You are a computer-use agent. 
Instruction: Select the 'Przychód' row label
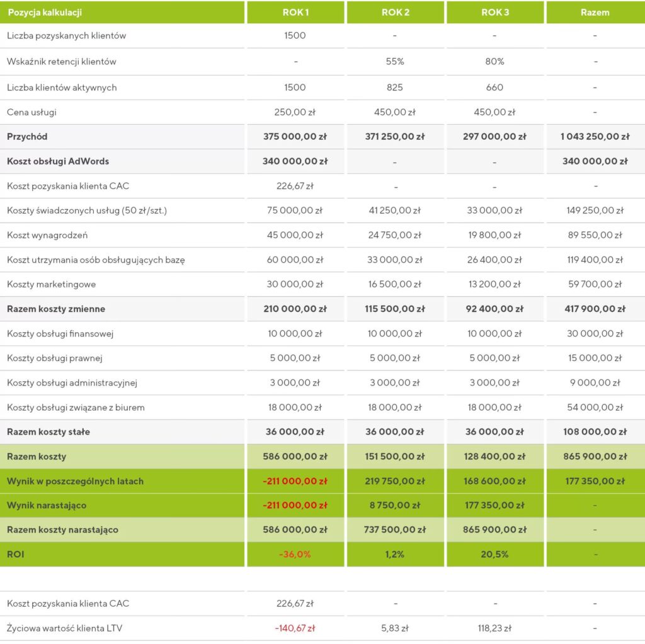tap(27, 137)
